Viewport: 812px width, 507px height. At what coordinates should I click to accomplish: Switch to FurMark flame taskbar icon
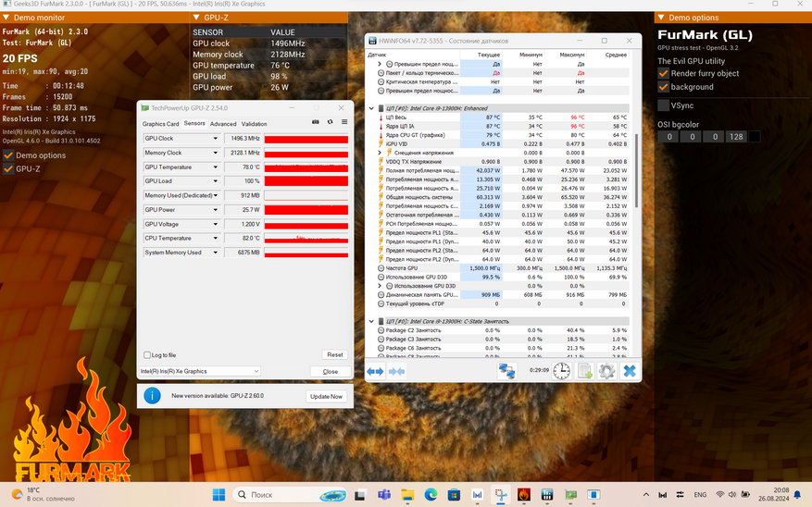523,495
